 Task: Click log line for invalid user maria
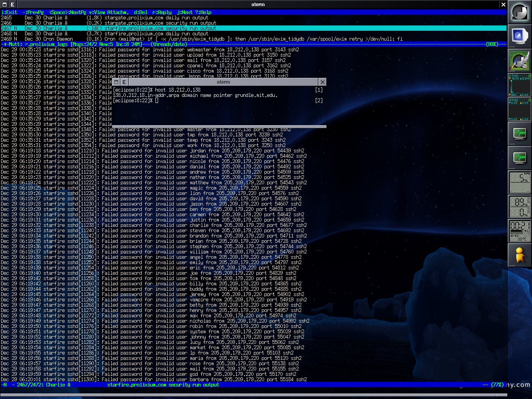[151, 358]
